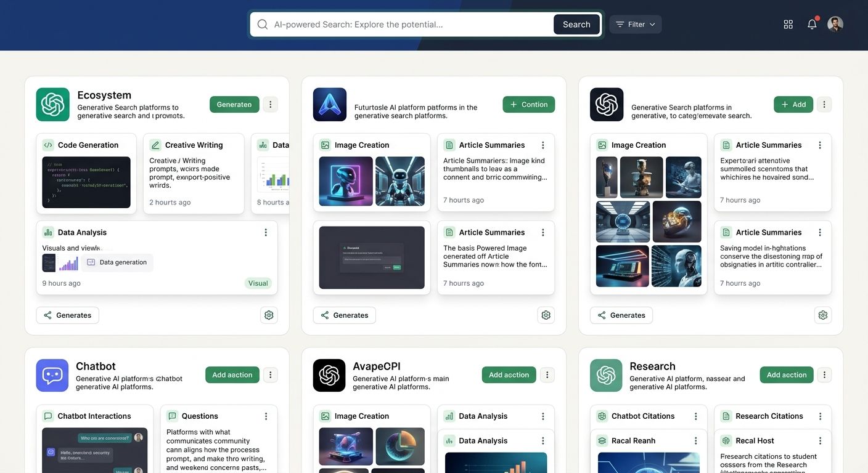The width and height of the screenshot is (868, 473).
Task: Open the Filter dropdown
Action: click(635, 24)
